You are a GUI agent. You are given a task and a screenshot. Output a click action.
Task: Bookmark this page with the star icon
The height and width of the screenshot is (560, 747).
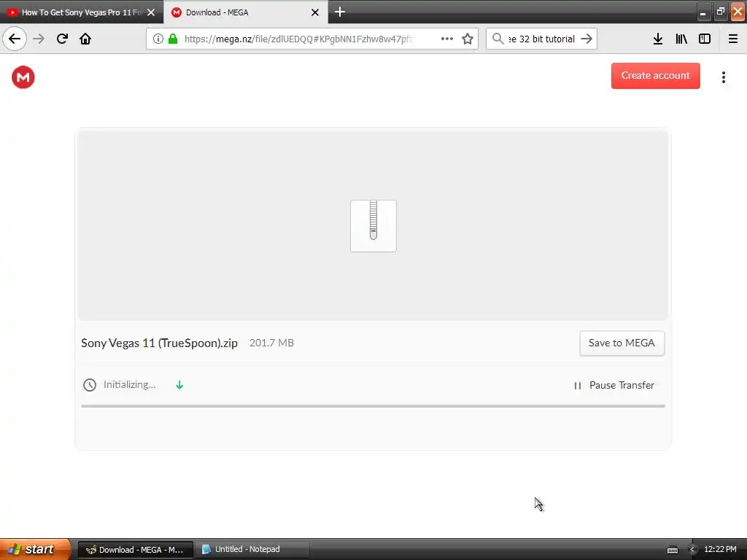[468, 39]
